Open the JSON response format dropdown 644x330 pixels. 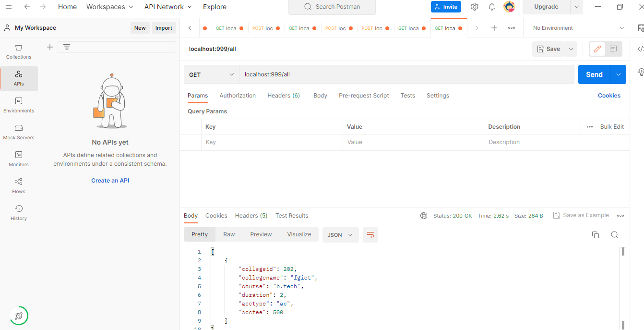click(340, 235)
